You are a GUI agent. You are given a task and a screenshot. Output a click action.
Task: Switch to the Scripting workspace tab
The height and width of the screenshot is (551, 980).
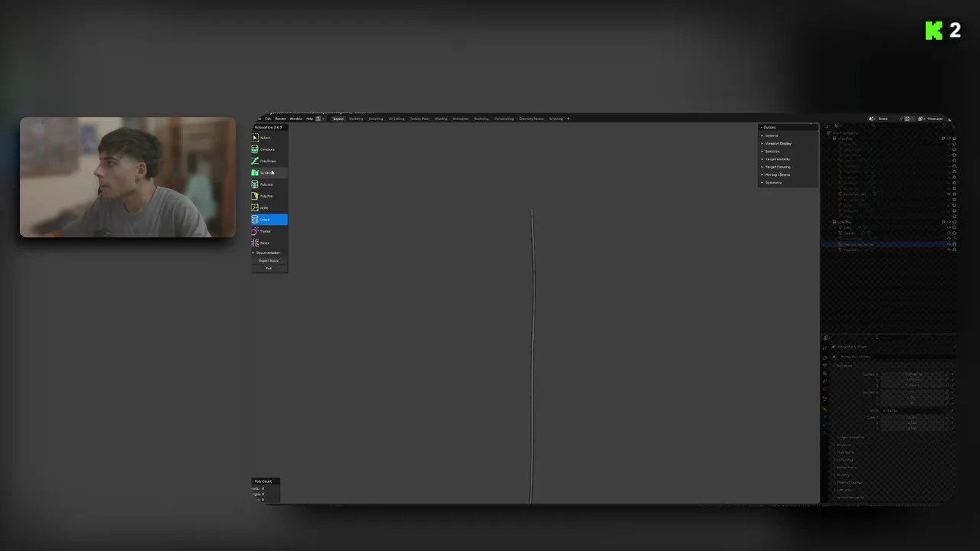pyautogui.click(x=556, y=119)
